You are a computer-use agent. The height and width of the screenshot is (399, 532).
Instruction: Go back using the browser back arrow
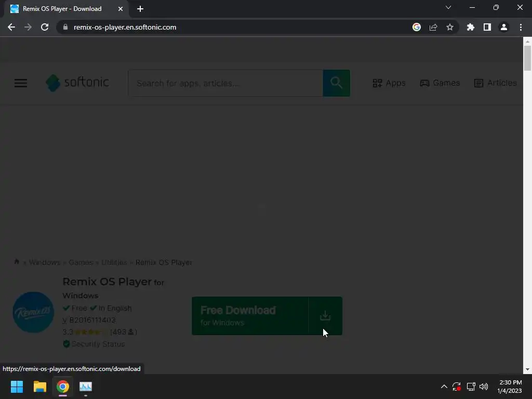click(11, 27)
